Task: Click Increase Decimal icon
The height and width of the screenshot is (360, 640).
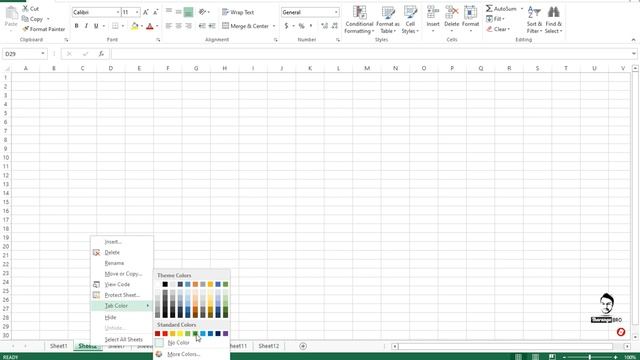Action: 324,26
